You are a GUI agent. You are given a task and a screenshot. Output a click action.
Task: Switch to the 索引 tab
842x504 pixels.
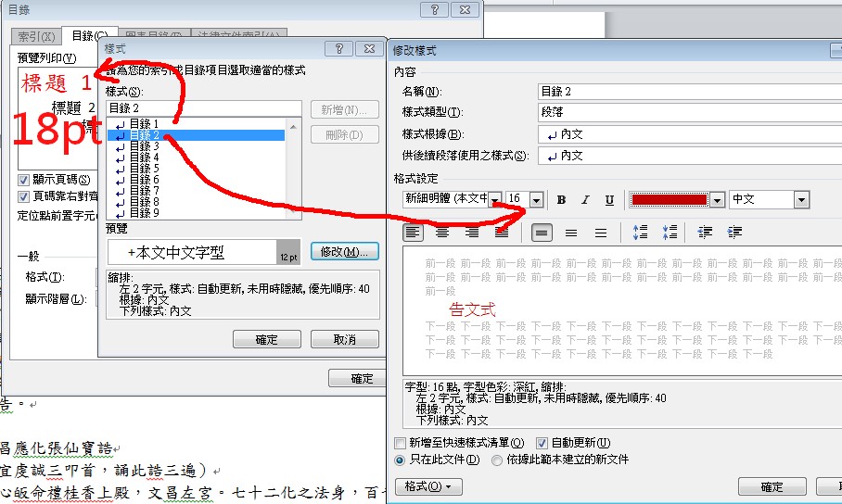(x=37, y=36)
